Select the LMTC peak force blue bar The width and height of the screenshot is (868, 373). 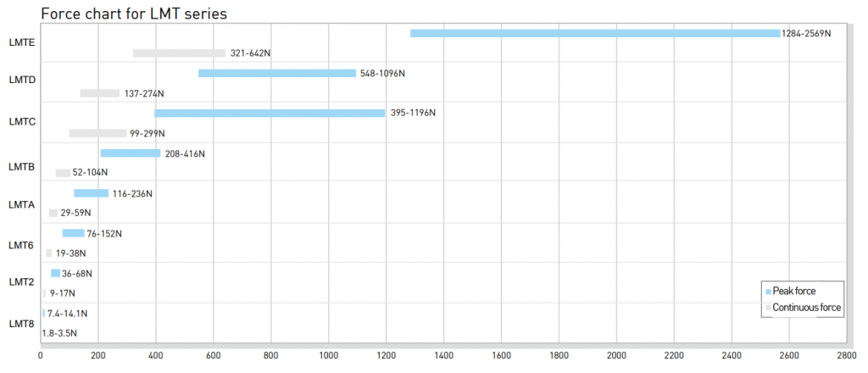[270, 113]
